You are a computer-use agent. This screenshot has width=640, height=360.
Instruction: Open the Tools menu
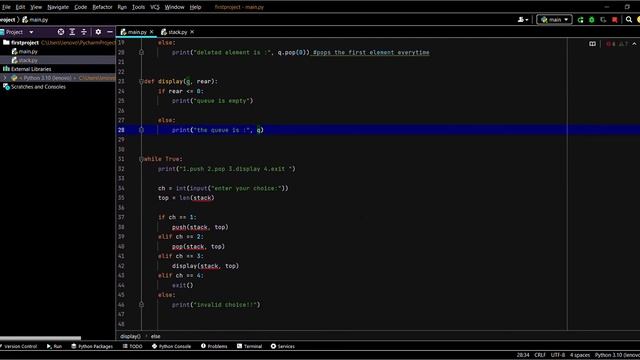click(138, 7)
